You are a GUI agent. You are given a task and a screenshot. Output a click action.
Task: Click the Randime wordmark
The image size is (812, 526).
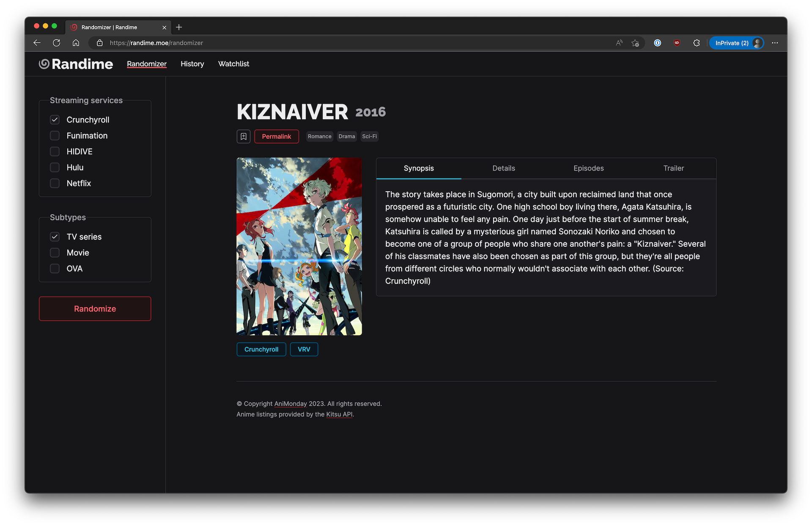pyautogui.click(x=82, y=64)
